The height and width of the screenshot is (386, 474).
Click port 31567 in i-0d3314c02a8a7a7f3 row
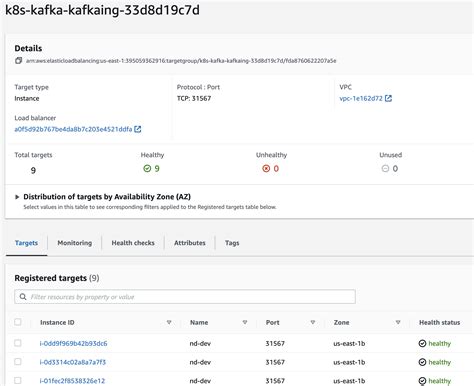point(275,362)
